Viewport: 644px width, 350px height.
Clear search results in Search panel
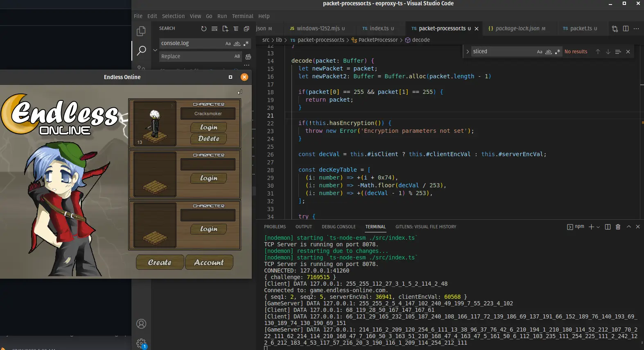215,29
